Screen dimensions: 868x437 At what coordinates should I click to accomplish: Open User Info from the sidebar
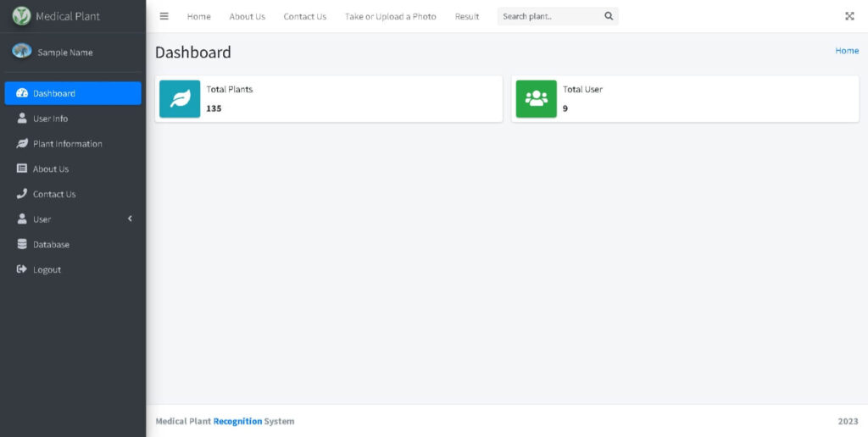(51, 119)
